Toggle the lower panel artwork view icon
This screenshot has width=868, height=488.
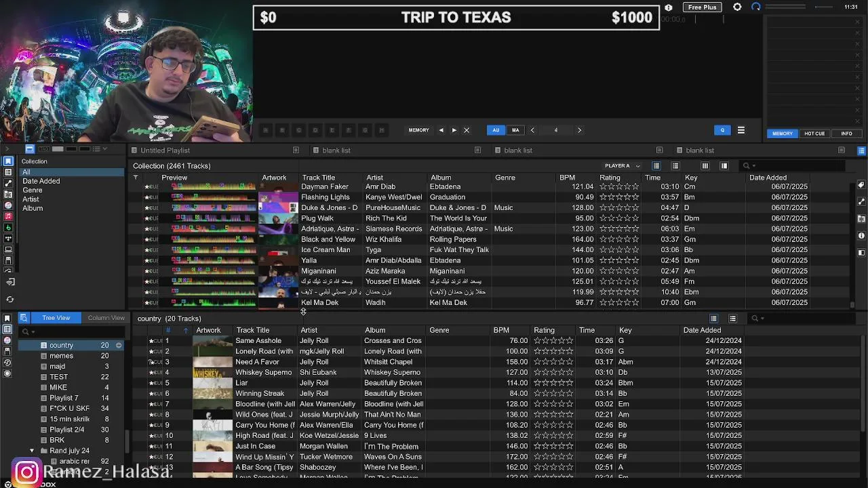(732, 319)
